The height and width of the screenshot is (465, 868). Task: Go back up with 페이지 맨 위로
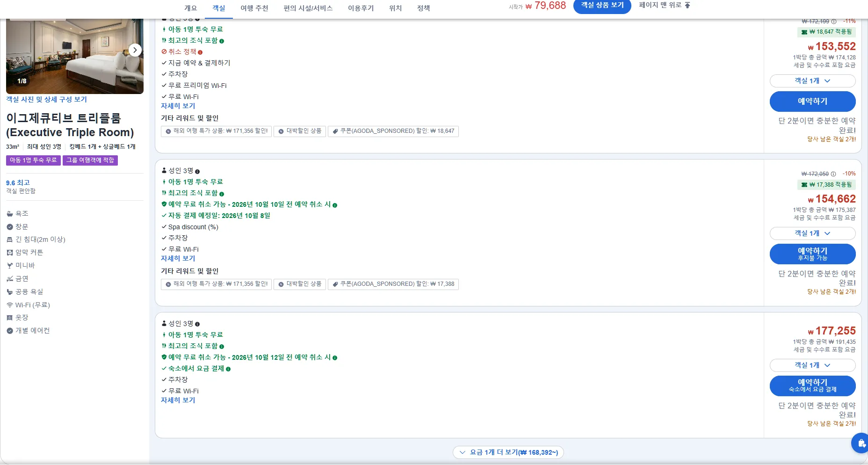pyautogui.click(x=665, y=5)
